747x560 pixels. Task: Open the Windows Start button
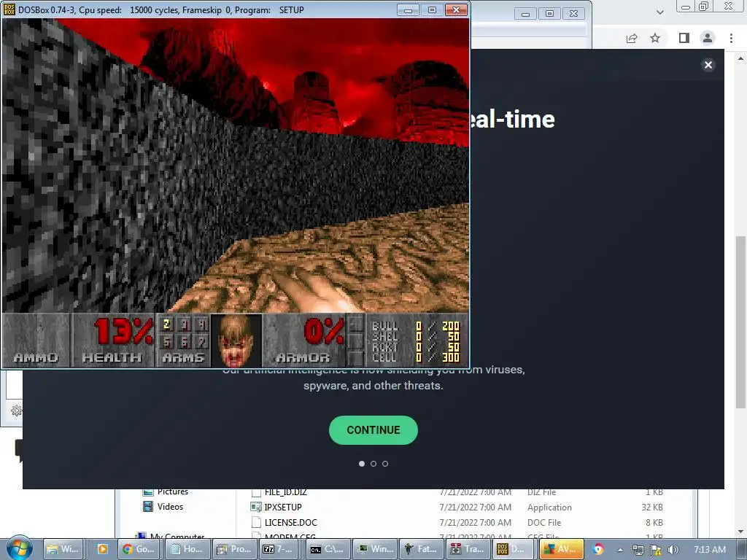pos(19,548)
